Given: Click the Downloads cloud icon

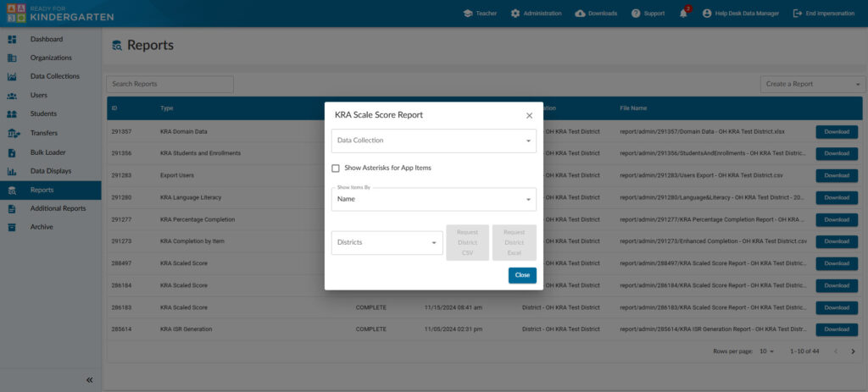Looking at the screenshot, I should point(580,14).
